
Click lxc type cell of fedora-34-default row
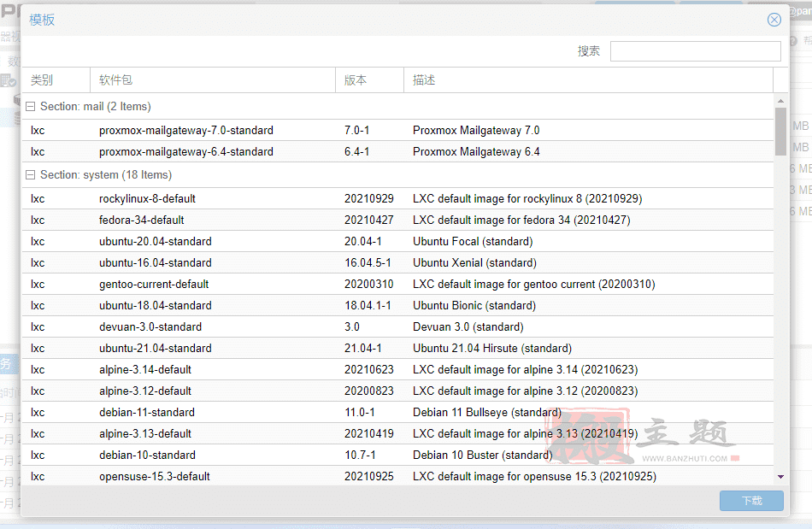[38, 220]
